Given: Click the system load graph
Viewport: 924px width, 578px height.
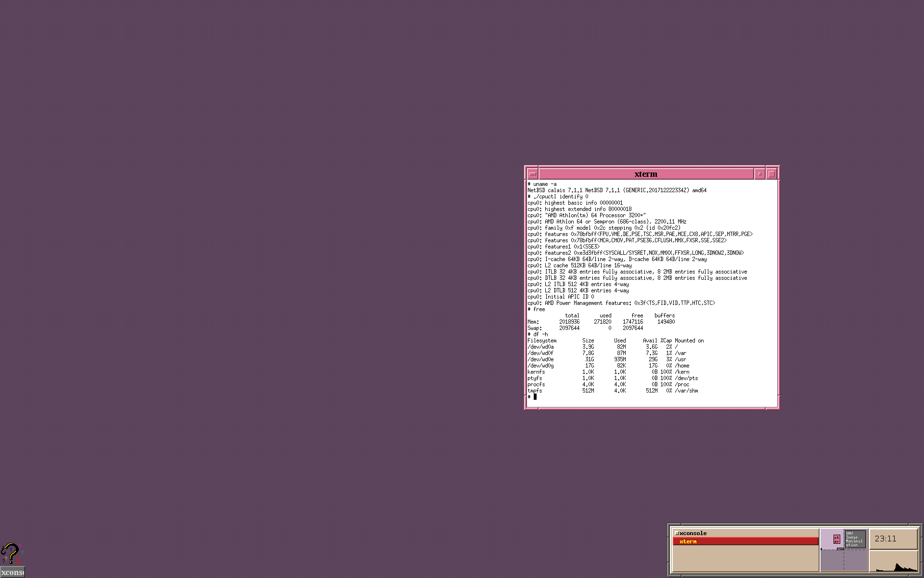Looking at the screenshot, I should 893,561.
